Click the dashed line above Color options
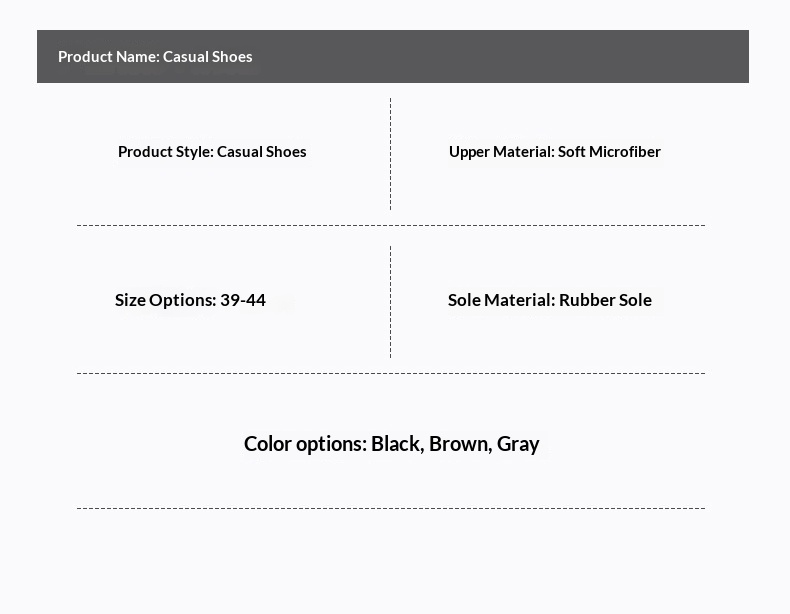Image resolution: width=790 pixels, height=614 pixels. click(391, 374)
